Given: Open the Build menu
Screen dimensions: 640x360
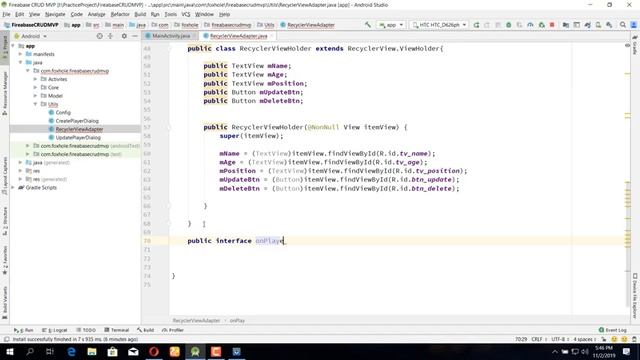Looking at the screenshot, I should click(x=140, y=14).
